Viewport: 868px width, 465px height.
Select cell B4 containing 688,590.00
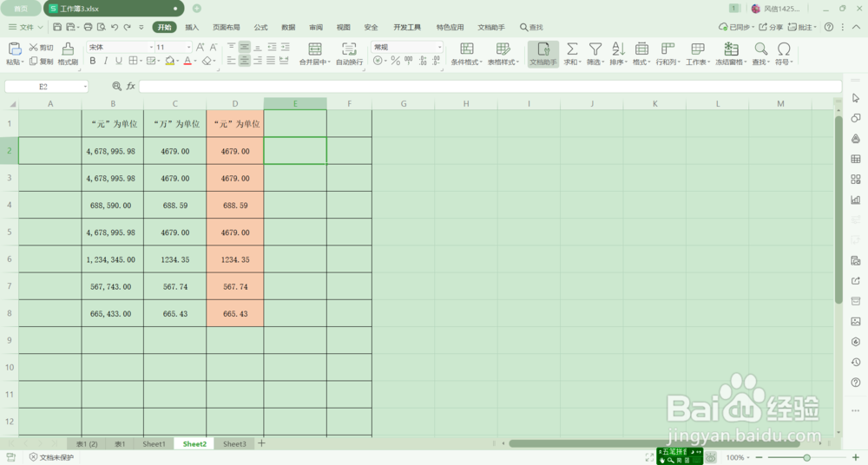point(112,206)
